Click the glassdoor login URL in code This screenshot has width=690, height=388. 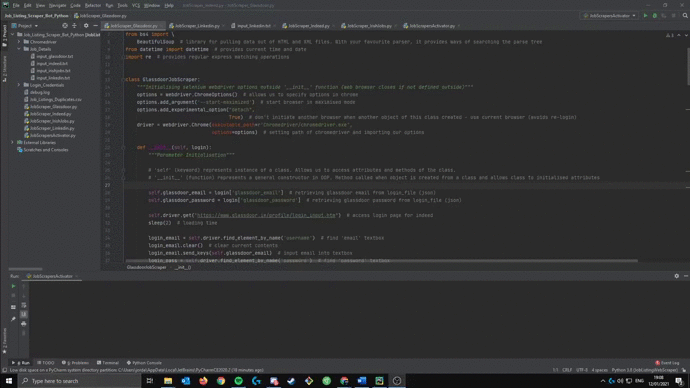point(267,216)
